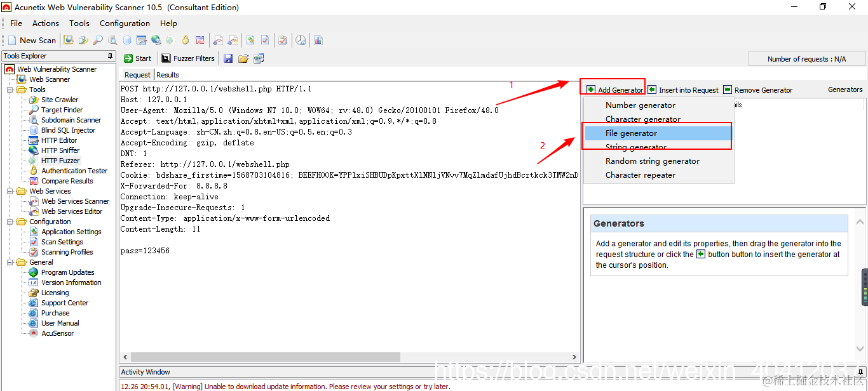Open Compare Results toolbar icon

[200, 40]
